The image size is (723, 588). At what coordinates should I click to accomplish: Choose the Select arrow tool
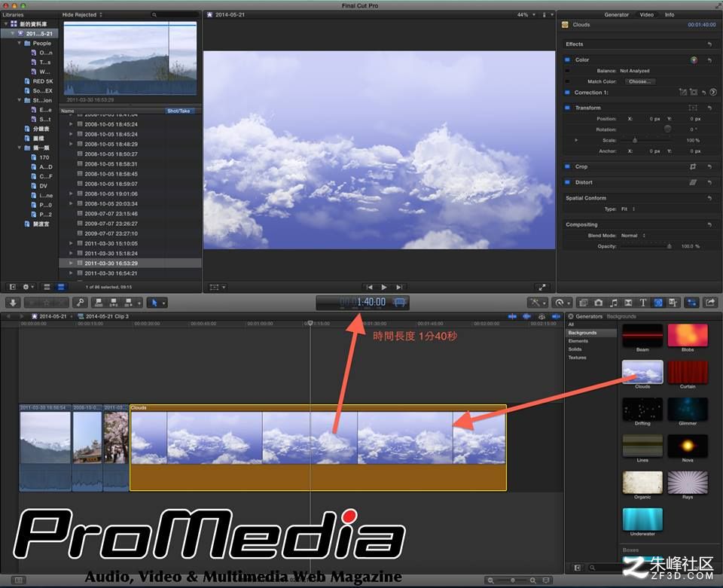tap(154, 303)
